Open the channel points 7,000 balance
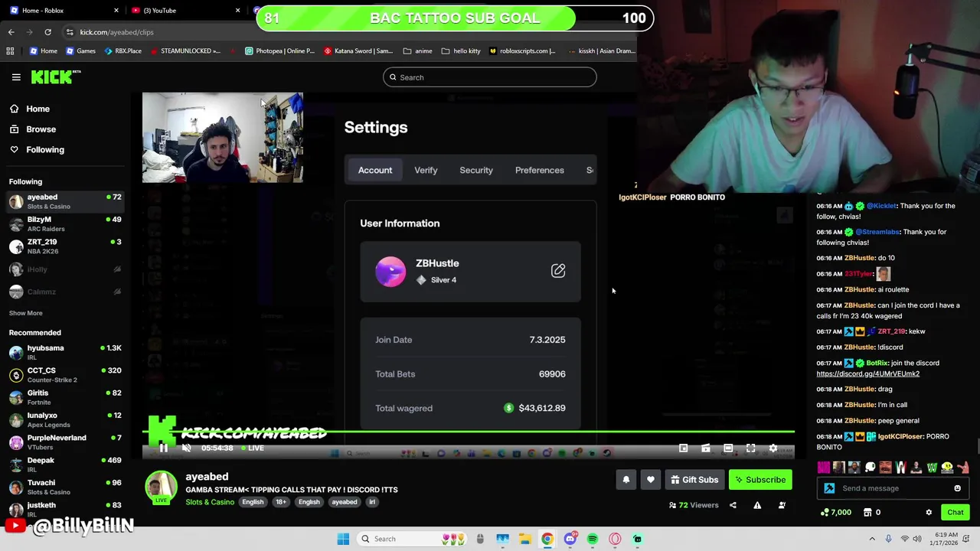The image size is (980, 551). [835, 513]
